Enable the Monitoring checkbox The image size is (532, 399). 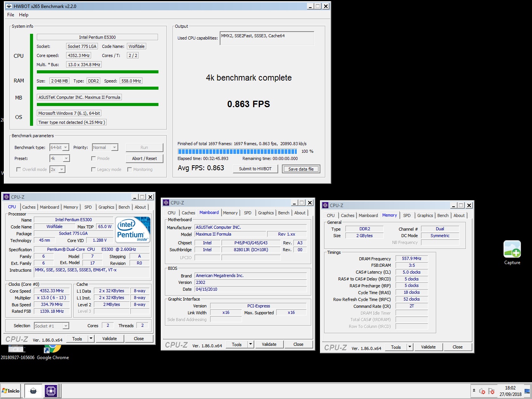click(130, 169)
